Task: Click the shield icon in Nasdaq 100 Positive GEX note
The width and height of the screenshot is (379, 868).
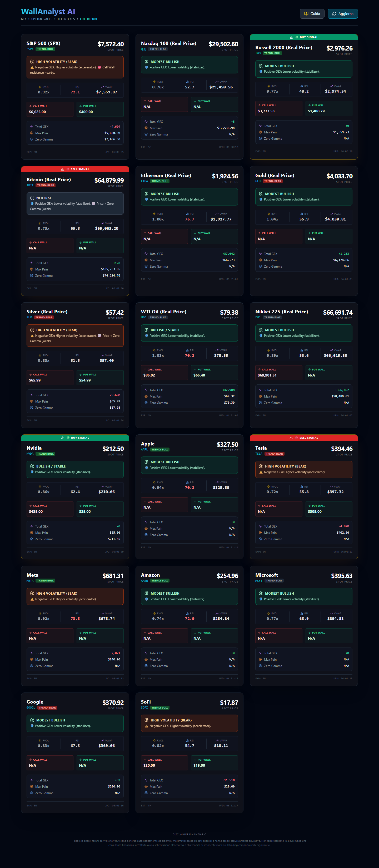Action: (146, 67)
